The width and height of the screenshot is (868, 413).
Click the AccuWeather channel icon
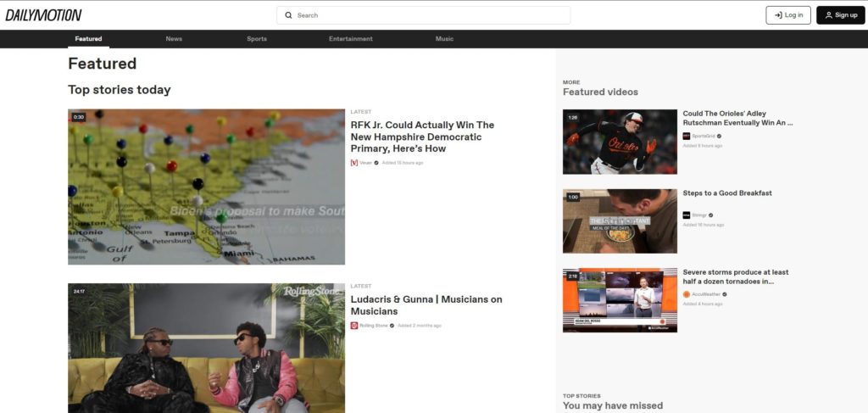click(687, 294)
